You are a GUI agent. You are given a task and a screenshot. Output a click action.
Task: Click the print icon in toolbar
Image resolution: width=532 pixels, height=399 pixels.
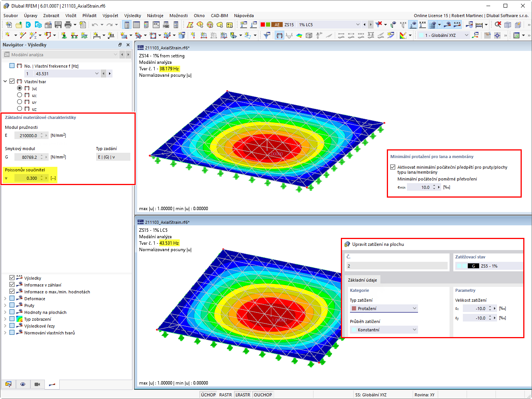[68, 25]
